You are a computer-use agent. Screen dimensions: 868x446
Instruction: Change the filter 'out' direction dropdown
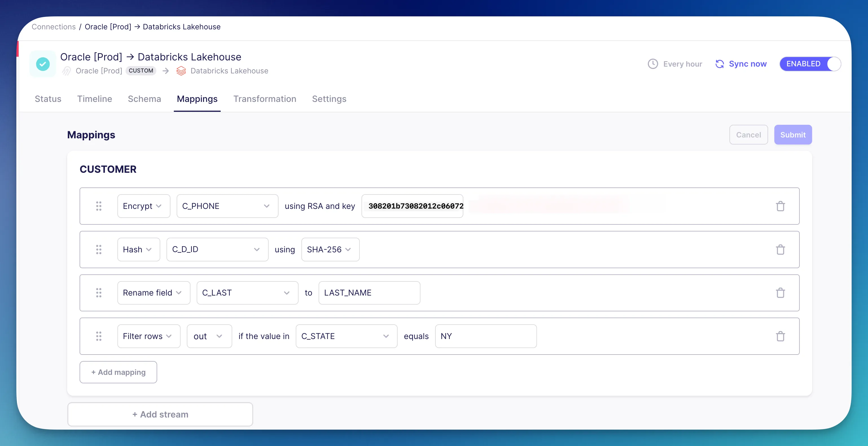tap(209, 336)
